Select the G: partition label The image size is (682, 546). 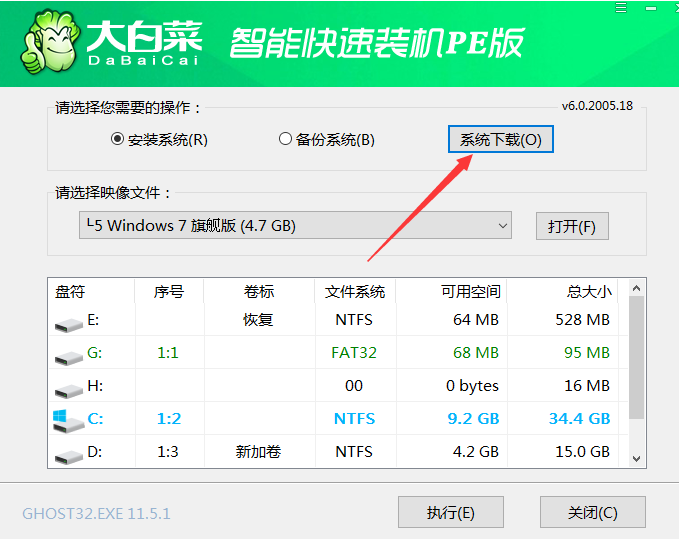point(95,353)
